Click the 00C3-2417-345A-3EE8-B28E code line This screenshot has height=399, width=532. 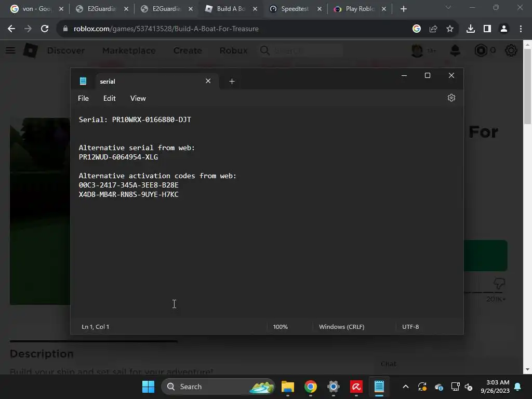point(129,185)
